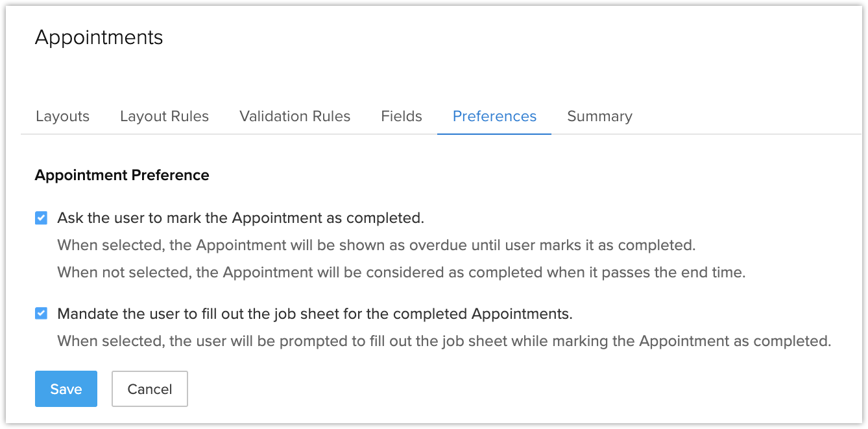Save the appointment preferences
Image resolution: width=868 pixels, height=429 pixels.
tap(66, 389)
